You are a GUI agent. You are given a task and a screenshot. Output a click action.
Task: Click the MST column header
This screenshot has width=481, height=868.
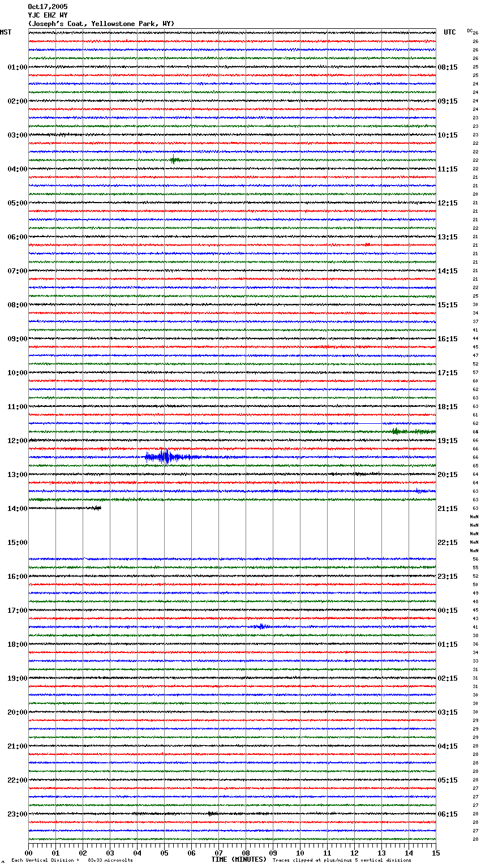(x=6, y=32)
